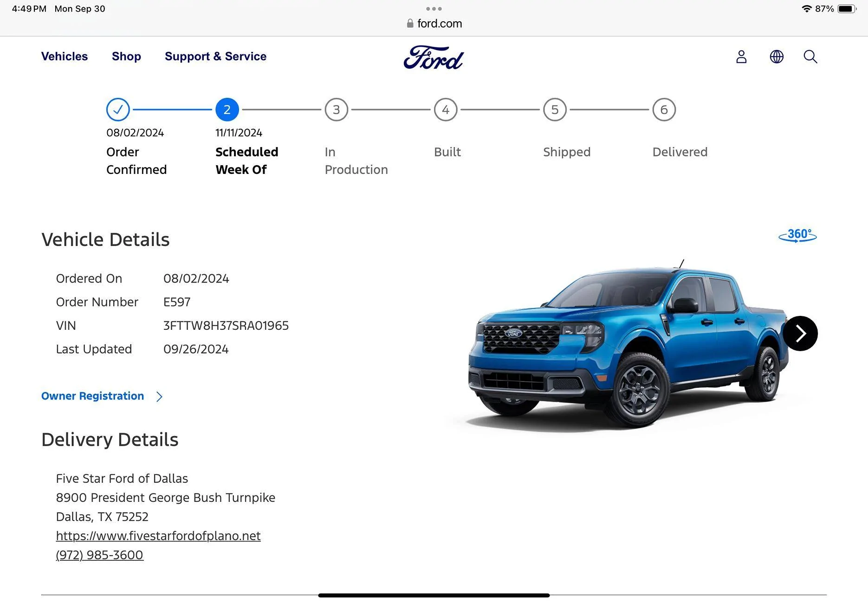Select step 2 Scheduled Week Of marker
Screen dimensions: 868x603
pyautogui.click(x=227, y=109)
